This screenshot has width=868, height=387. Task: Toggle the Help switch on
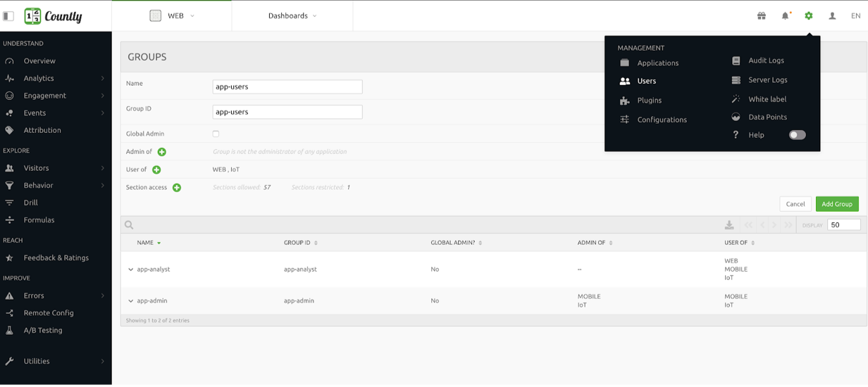point(797,135)
